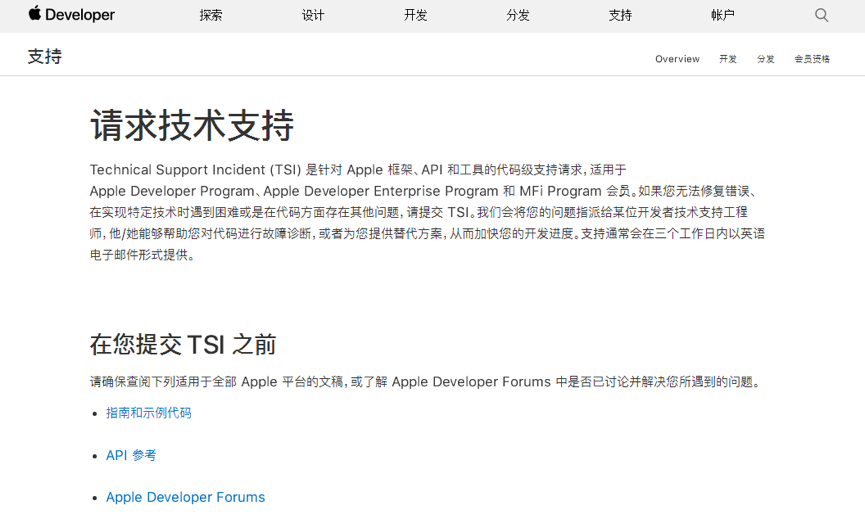Open the API 参考 link
The image size is (865, 524).
point(131,455)
